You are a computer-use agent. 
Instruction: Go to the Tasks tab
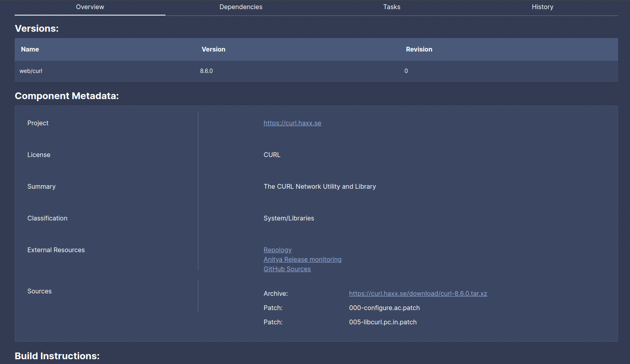tap(392, 7)
